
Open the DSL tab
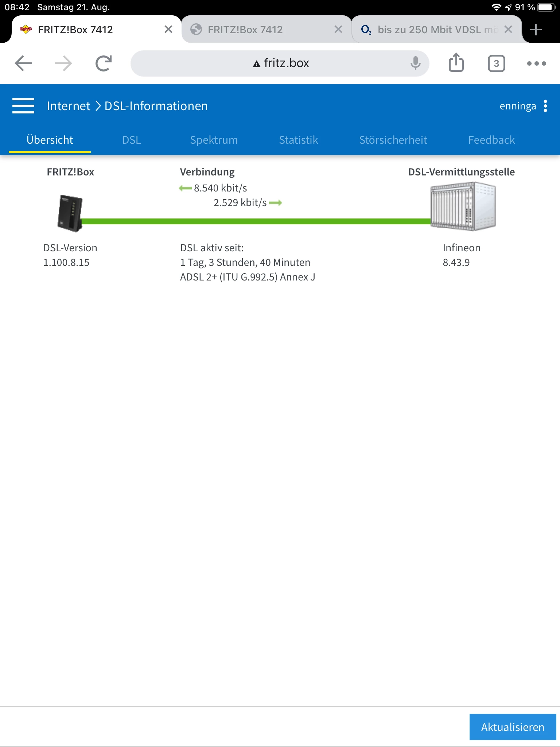132,140
